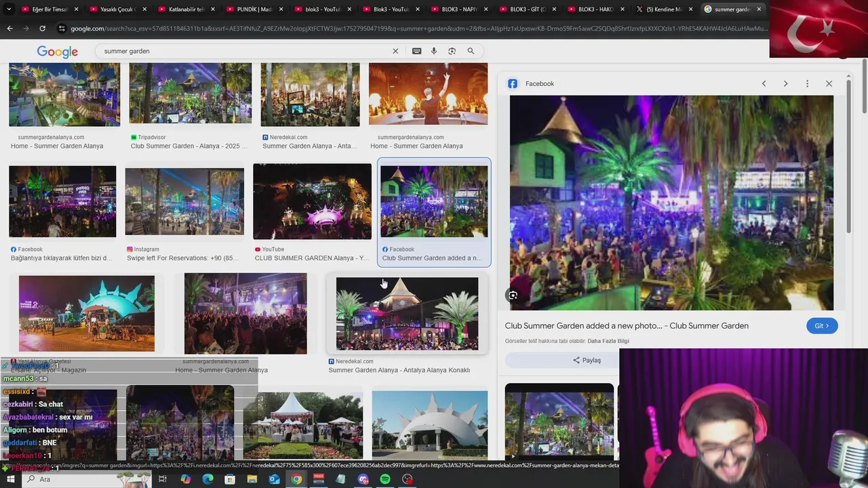Click the browser forward arrow
This screenshot has width=868, height=488.
pos(26,28)
